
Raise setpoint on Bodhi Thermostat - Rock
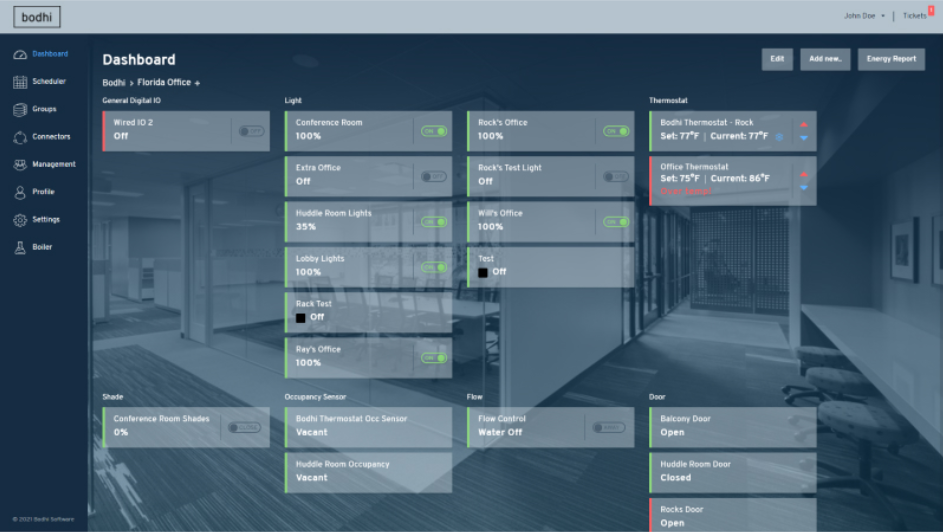[x=803, y=124]
